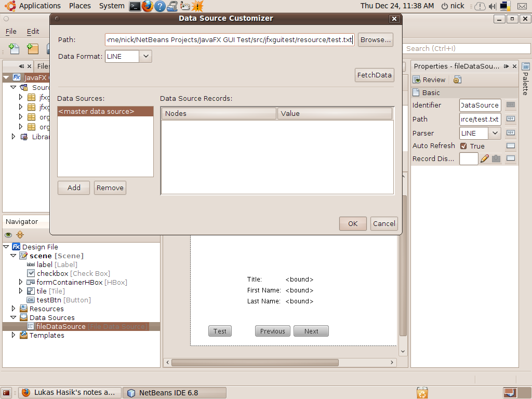
Task: Click the New Project toolbar icon in NetBeans
Action: (x=33, y=49)
